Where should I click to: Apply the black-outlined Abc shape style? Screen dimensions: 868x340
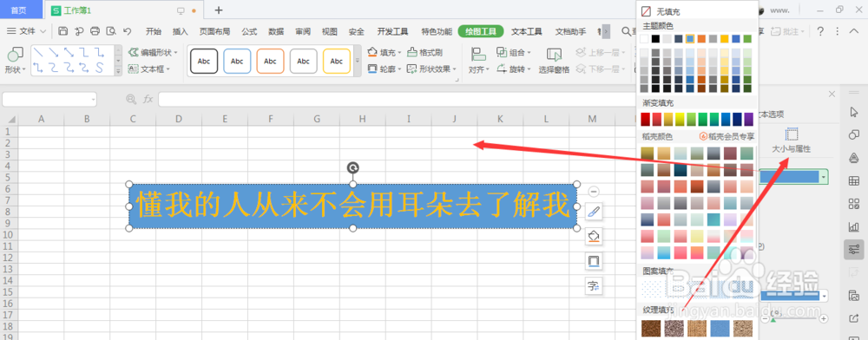[204, 62]
